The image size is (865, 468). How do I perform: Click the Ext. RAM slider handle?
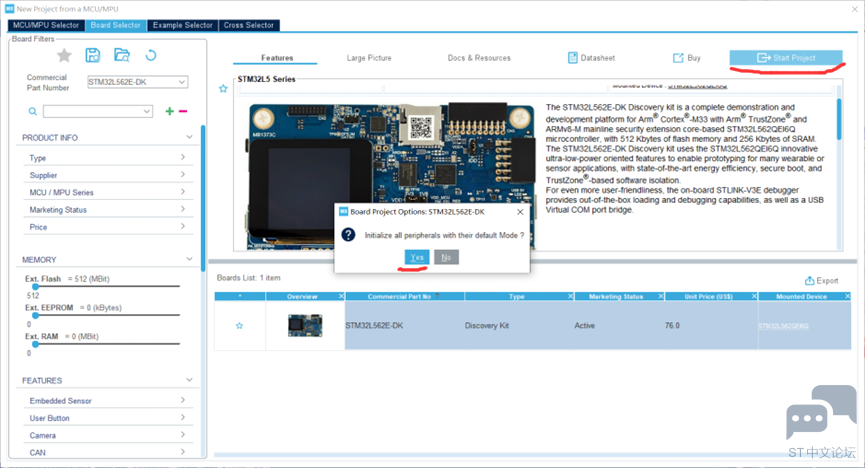pos(35,344)
